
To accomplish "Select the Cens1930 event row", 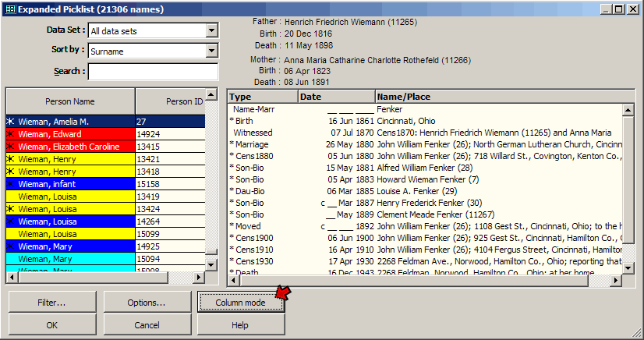I will (425, 261).
